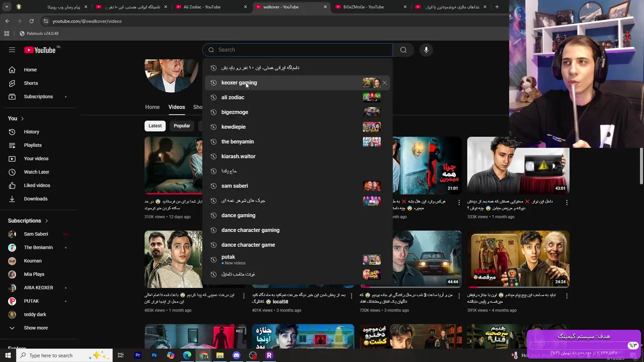Go back in the browser
The height and width of the screenshot is (362, 644).
pyautogui.click(x=7, y=21)
